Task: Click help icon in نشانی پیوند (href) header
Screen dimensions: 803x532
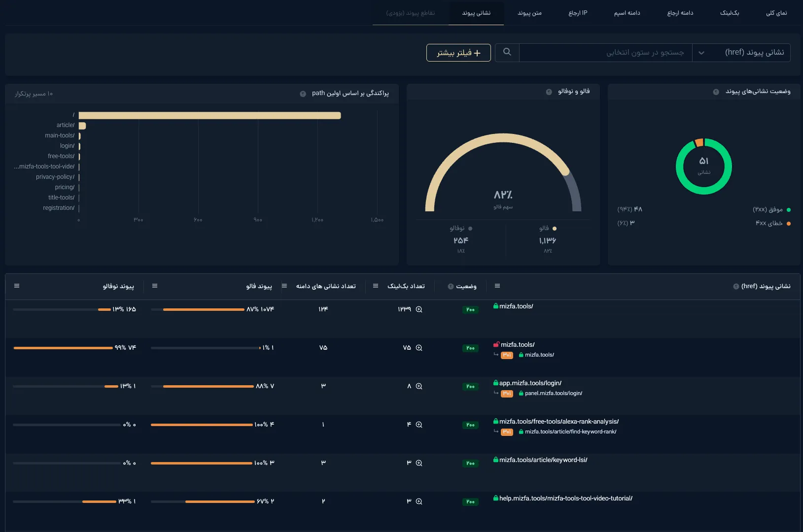Action: coord(736,287)
